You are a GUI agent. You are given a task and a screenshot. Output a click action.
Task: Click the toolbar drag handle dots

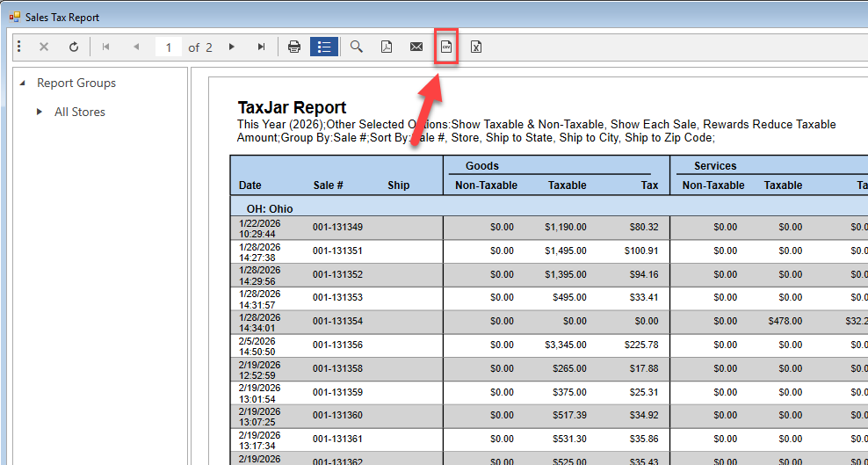(19, 47)
